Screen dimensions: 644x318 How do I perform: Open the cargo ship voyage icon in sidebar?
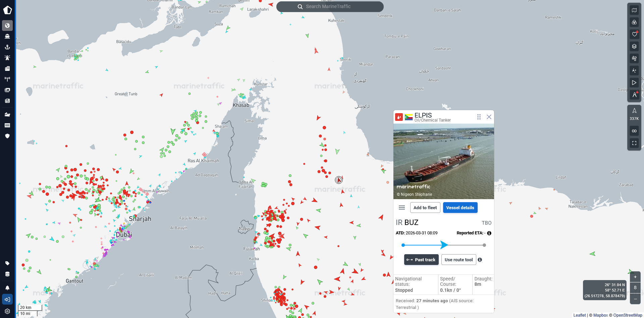click(x=7, y=115)
